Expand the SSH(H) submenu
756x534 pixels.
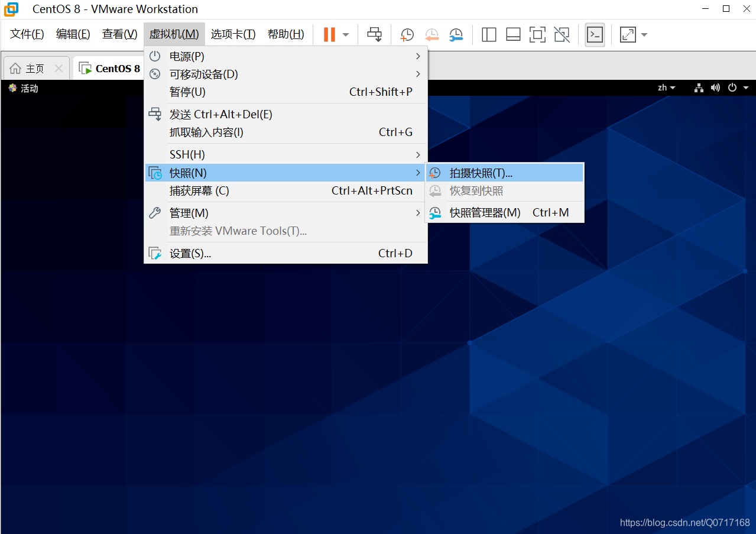pos(285,154)
